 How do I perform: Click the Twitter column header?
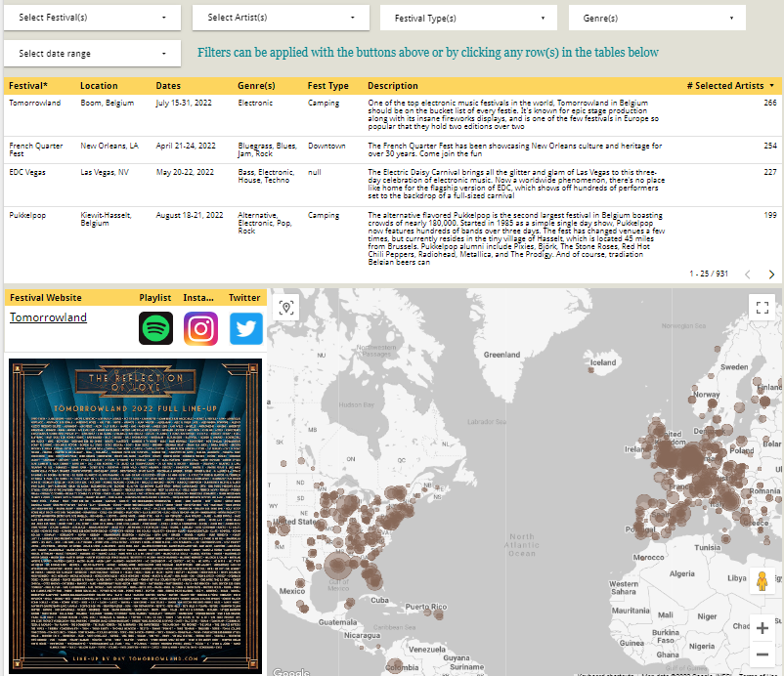244,298
